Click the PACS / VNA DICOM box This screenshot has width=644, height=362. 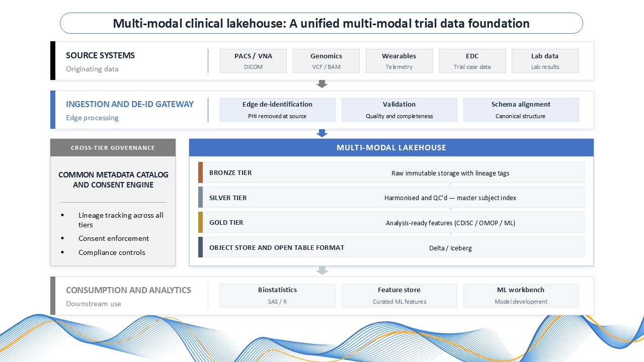[253, 61]
